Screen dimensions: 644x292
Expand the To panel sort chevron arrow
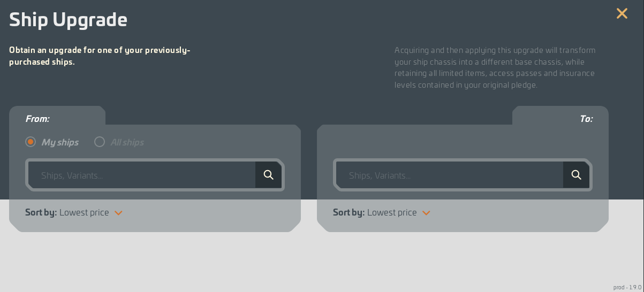pyautogui.click(x=426, y=213)
